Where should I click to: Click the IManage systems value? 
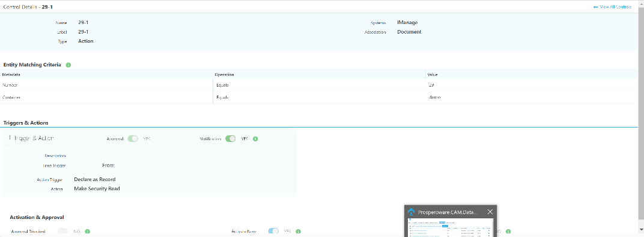click(407, 23)
